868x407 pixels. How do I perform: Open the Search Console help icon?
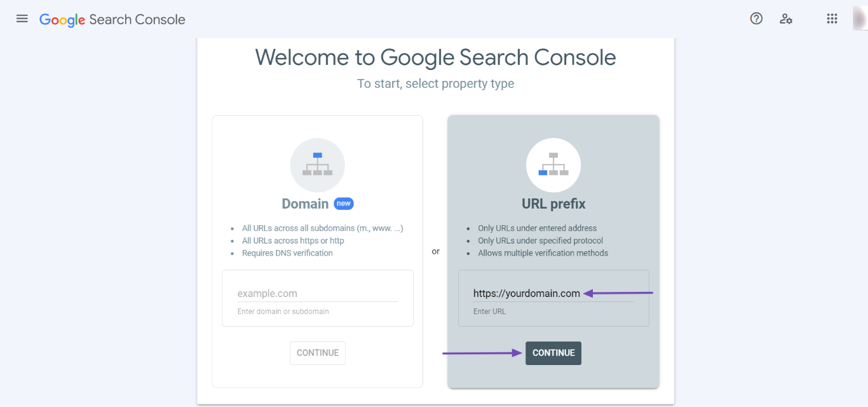(x=756, y=18)
